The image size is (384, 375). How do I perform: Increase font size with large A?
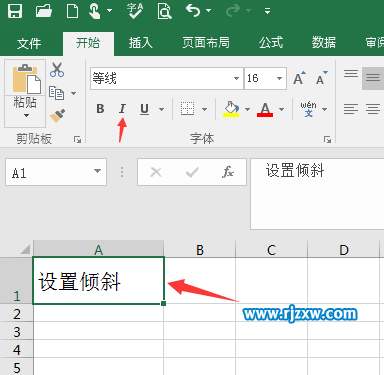click(299, 78)
